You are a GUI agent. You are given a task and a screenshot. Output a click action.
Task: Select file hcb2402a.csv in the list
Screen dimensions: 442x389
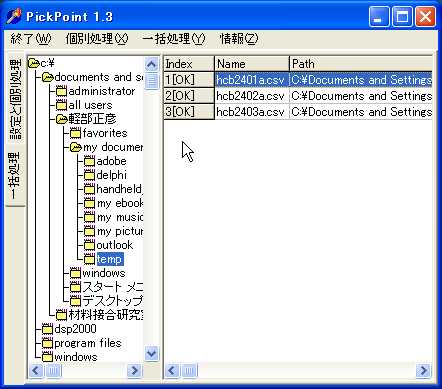(252, 96)
